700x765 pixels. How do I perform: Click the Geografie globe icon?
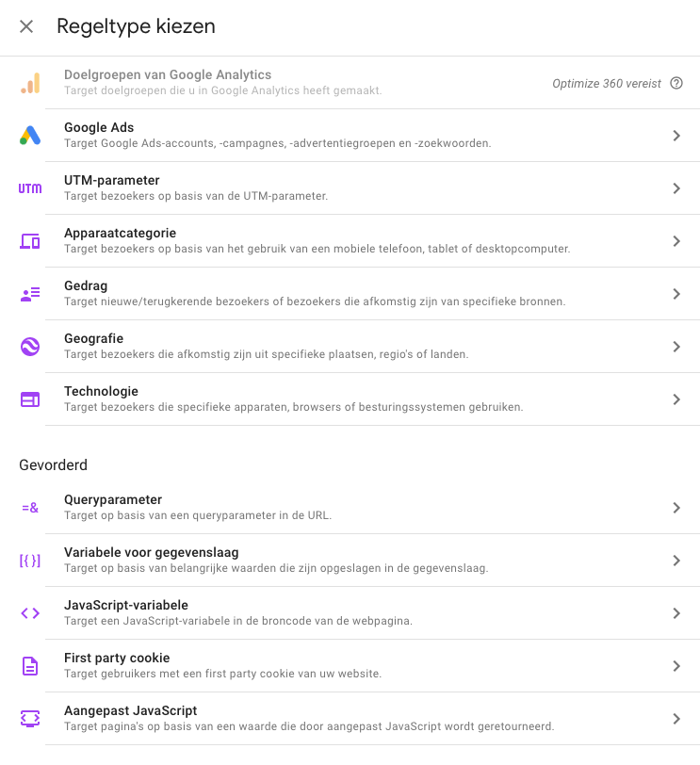click(30, 347)
